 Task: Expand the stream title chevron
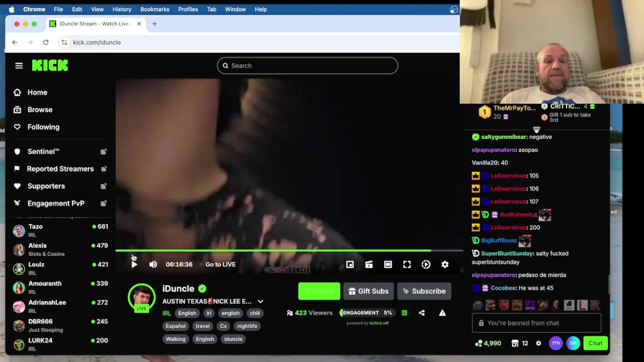pos(260,302)
